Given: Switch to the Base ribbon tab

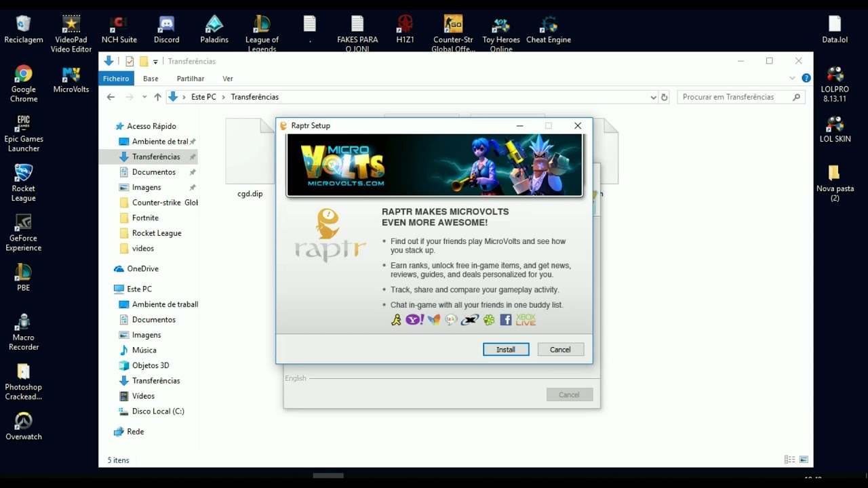Looking at the screenshot, I should tap(151, 79).
